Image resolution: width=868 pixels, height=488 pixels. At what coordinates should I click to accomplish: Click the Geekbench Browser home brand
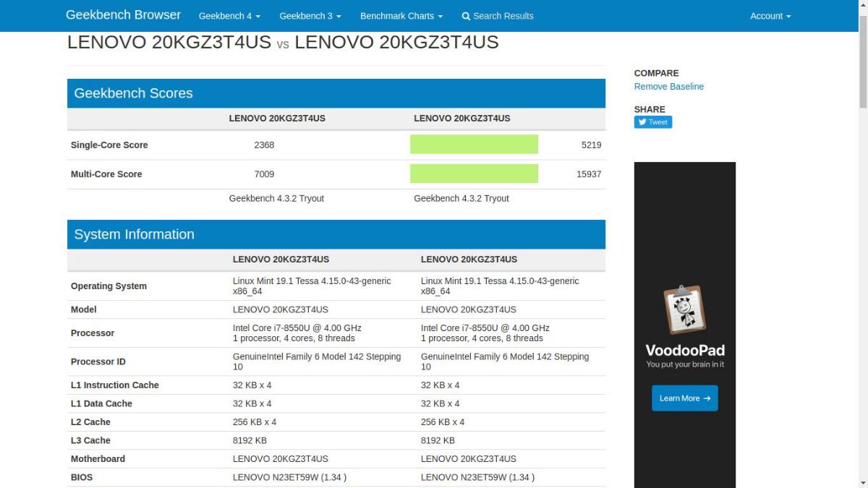coord(123,15)
